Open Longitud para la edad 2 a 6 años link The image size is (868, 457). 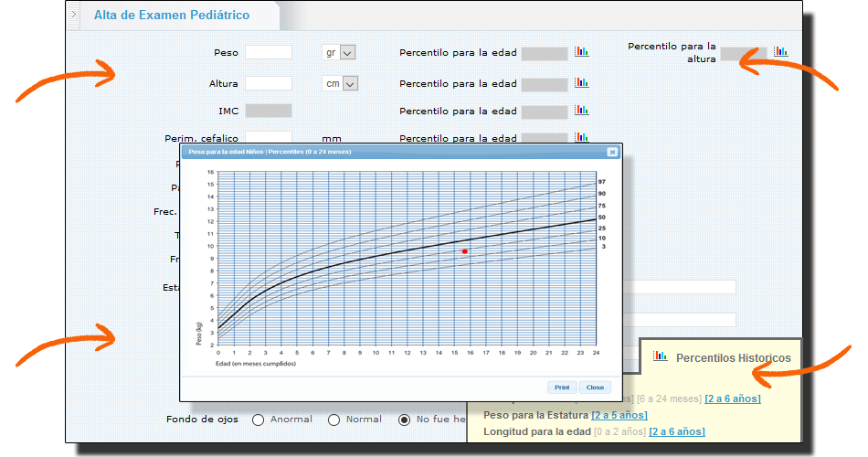[676, 431]
